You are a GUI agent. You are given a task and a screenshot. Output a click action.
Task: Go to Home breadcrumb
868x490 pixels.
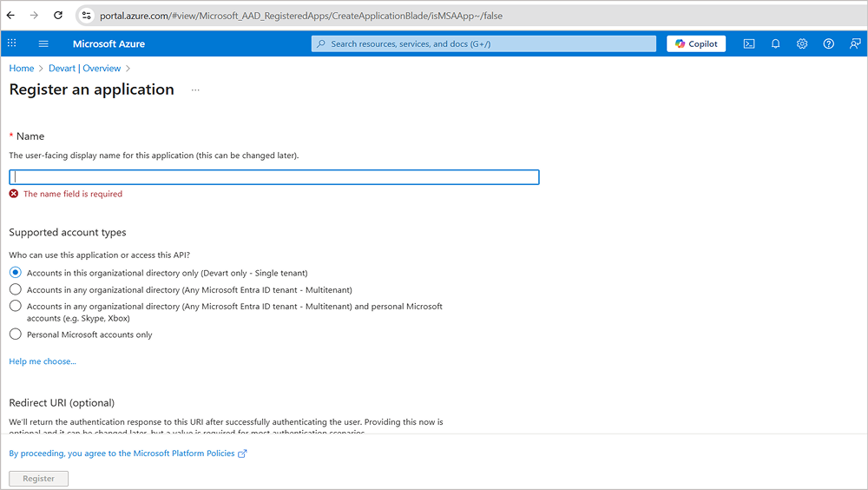click(22, 68)
